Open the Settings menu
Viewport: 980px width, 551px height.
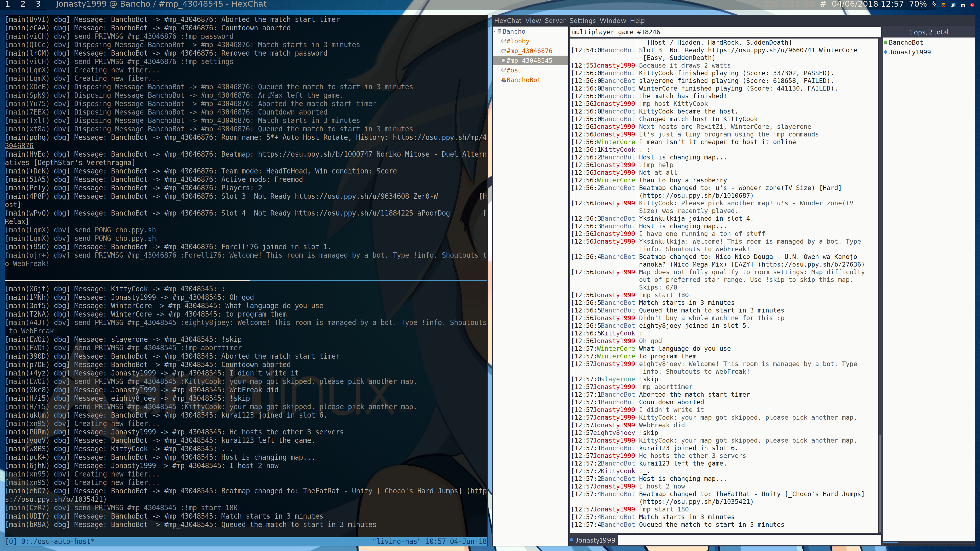[582, 20]
